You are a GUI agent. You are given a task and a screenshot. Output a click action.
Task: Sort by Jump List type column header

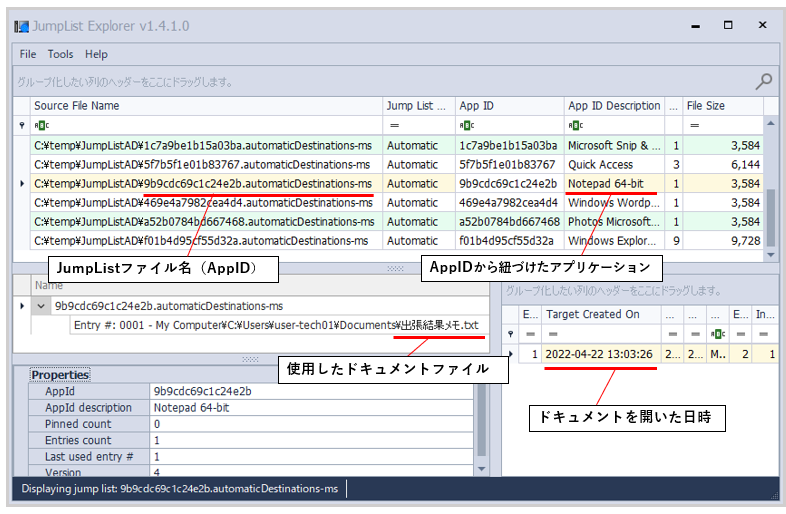(419, 106)
